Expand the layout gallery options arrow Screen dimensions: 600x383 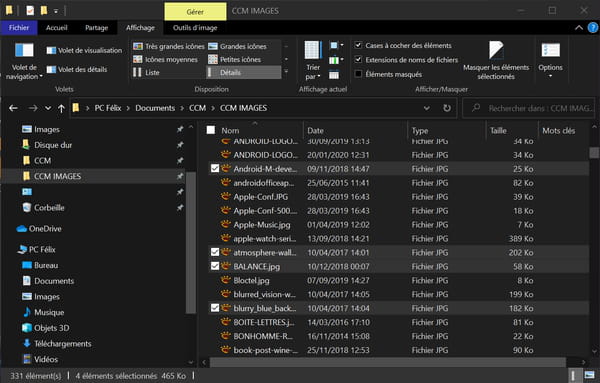click(x=286, y=72)
